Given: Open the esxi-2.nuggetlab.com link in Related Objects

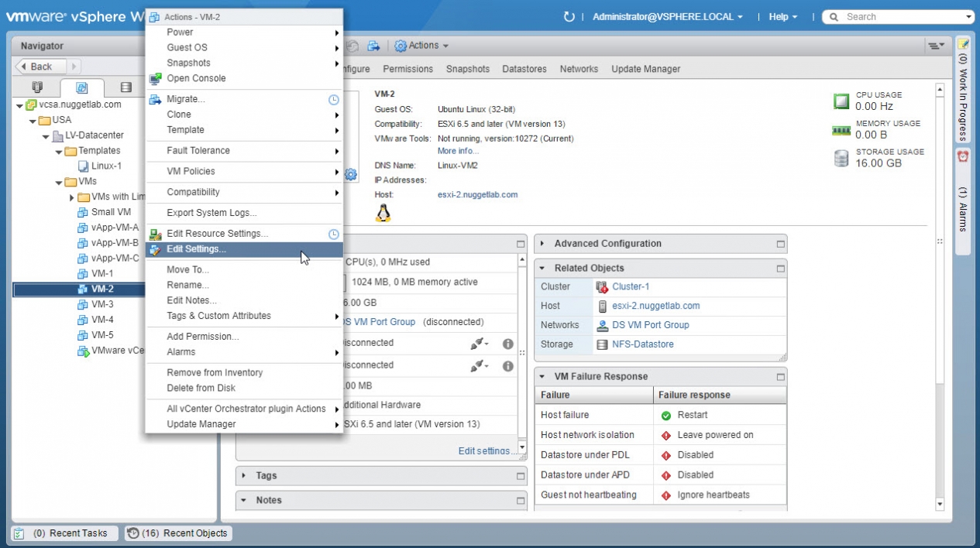Looking at the screenshot, I should coord(655,306).
